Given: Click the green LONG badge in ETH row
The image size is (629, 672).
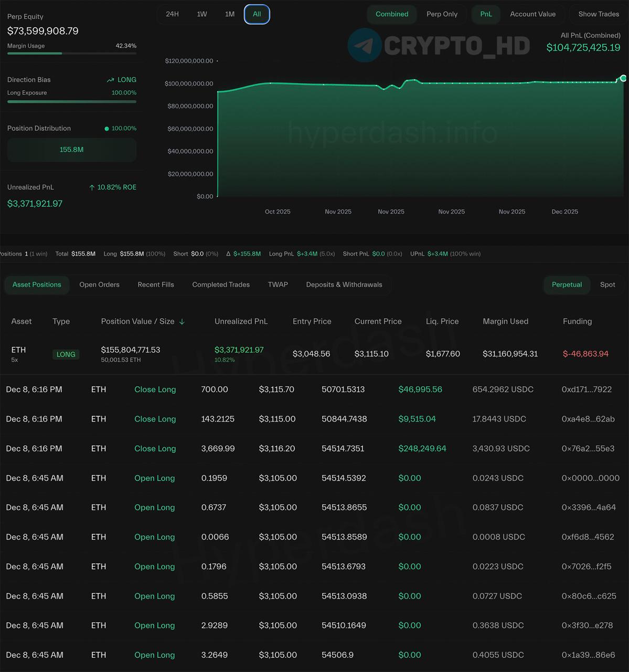Looking at the screenshot, I should point(66,354).
